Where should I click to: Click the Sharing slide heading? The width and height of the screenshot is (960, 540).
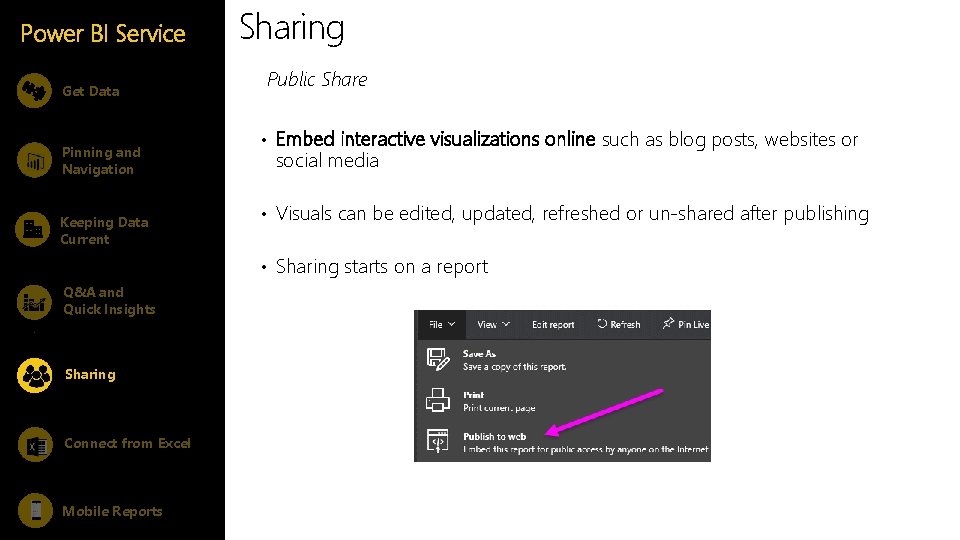(x=292, y=29)
